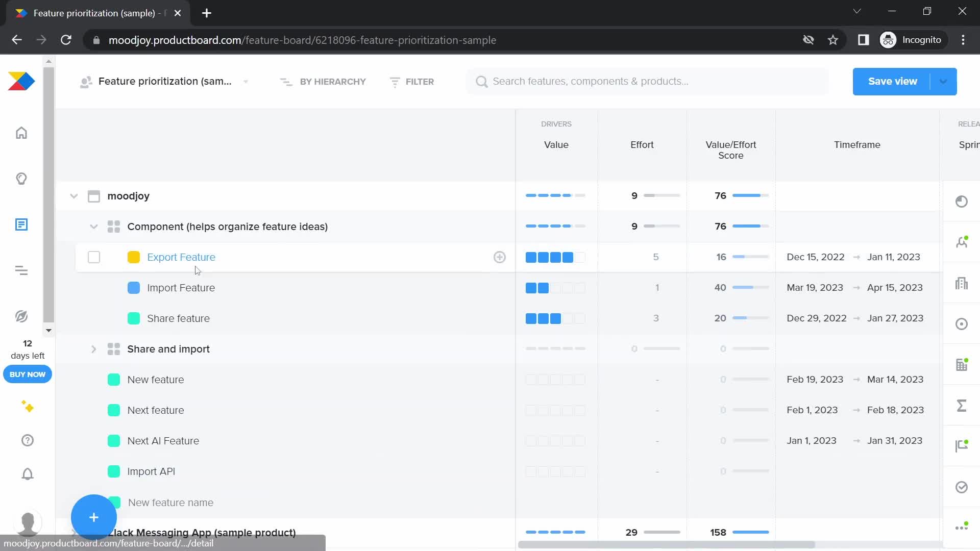Viewport: 980px width, 551px height.
Task: Open the Insights lightbulb icon
Action: click(x=21, y=179)
